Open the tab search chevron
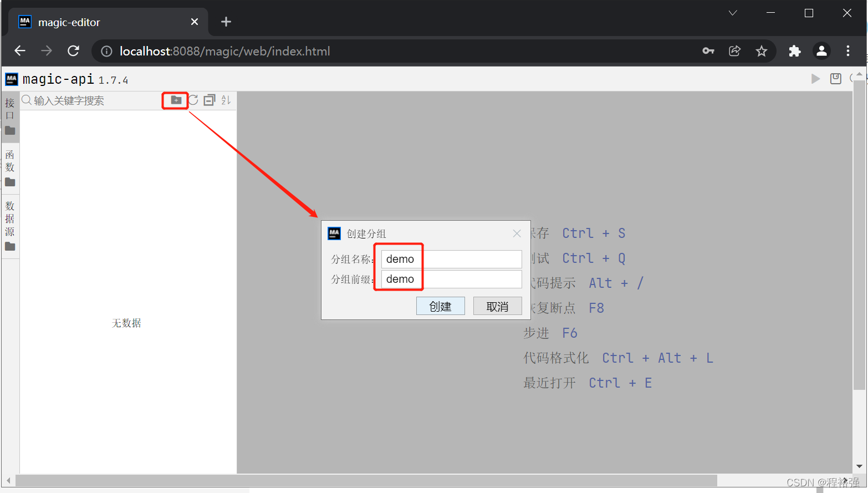Image resolution: width=868 pixels, height=493 pixels. [733, 13]
